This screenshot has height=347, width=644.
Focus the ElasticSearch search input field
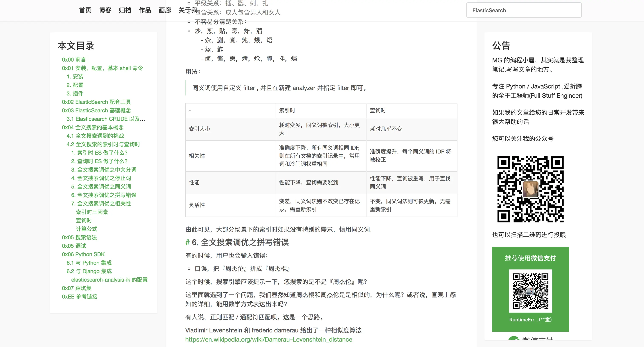click(524, 10)
